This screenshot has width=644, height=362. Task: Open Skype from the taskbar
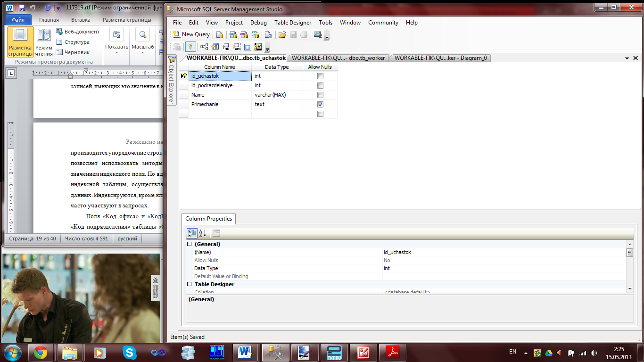point(129,352)
